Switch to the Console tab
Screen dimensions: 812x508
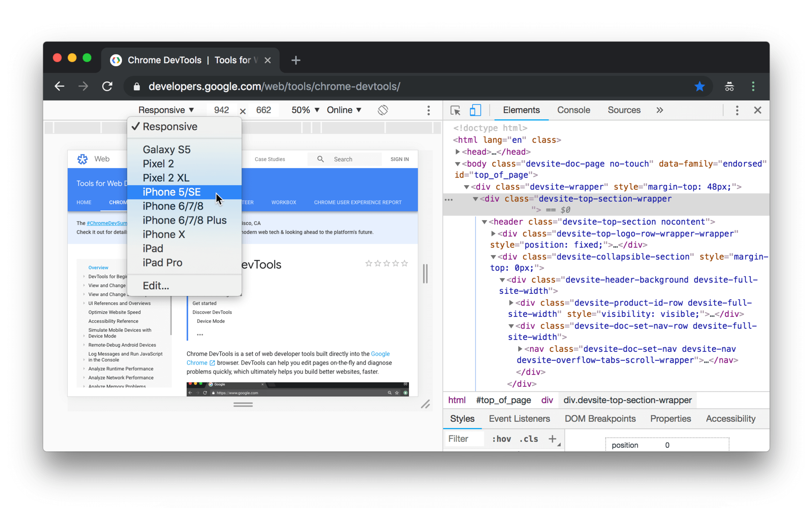coord(573,110)
